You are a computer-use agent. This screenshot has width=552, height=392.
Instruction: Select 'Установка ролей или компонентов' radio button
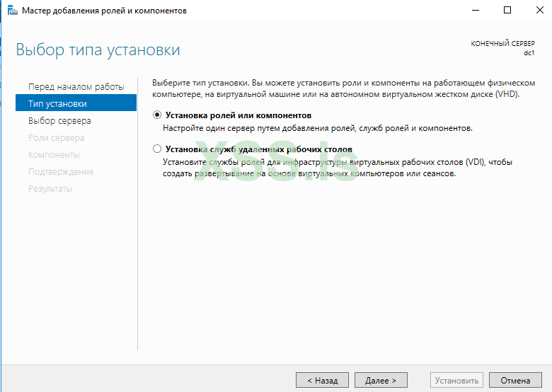pyautogui.click(x=157, y=115)
